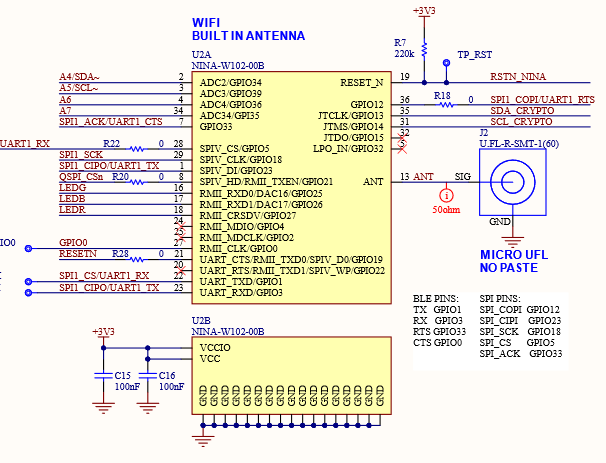The image size is (606, 463).
Task: Click the J2 designator label
Action: [x=484, y=133]
